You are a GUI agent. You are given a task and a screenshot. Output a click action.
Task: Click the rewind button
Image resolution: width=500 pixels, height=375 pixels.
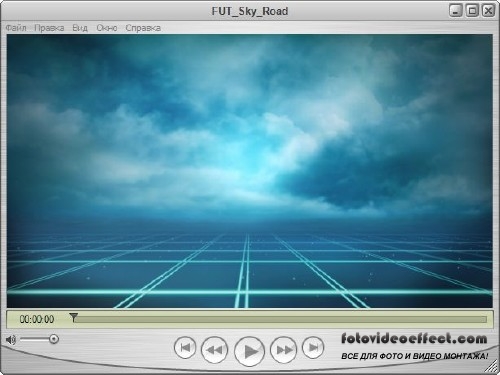coord(215,350)
